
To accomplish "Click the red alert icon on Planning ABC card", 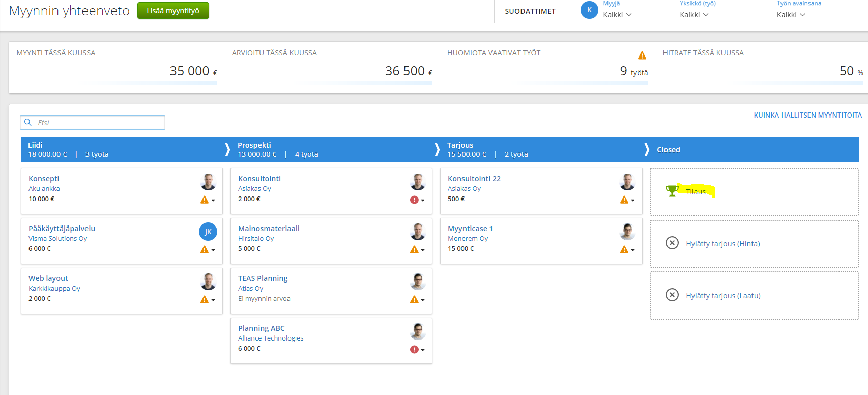I will coord(414,350).
